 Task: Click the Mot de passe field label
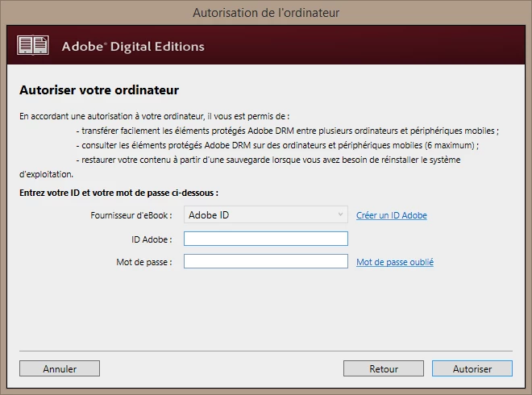click(x=143, y=262)
